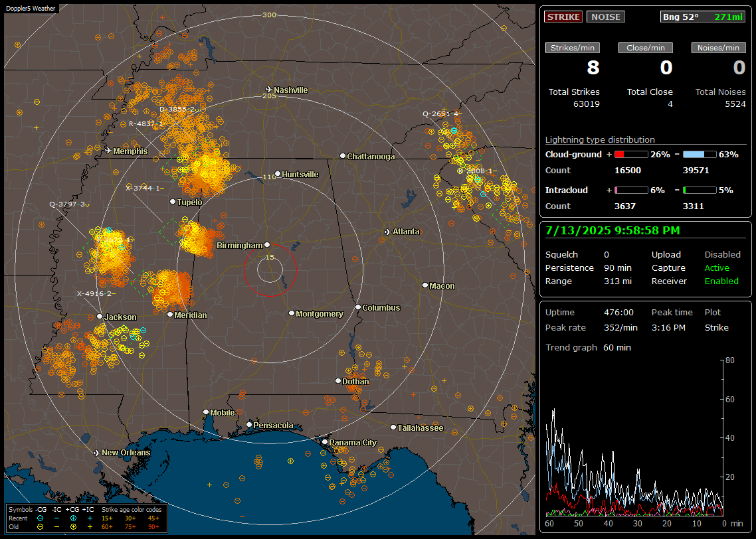Click the Close/min label button

click(x=646, y=48)
